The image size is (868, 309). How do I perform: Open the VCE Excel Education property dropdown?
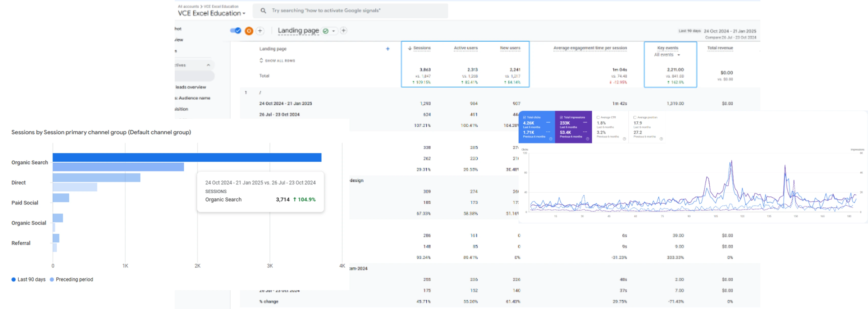(212, 13)
